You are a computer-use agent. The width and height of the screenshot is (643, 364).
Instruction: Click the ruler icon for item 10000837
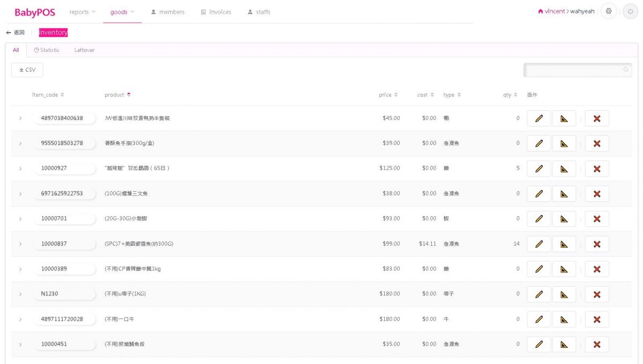tap(564, 244)
